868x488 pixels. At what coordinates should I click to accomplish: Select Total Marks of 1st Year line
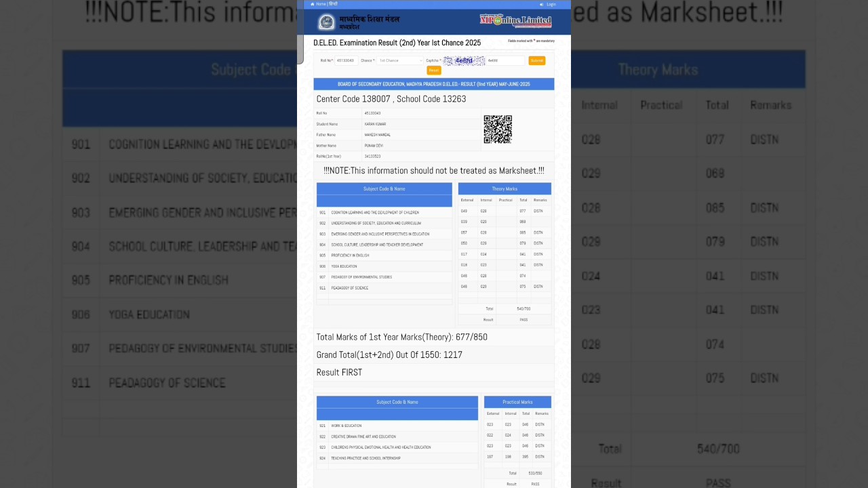pyautogui.click(x=401, y=337)
